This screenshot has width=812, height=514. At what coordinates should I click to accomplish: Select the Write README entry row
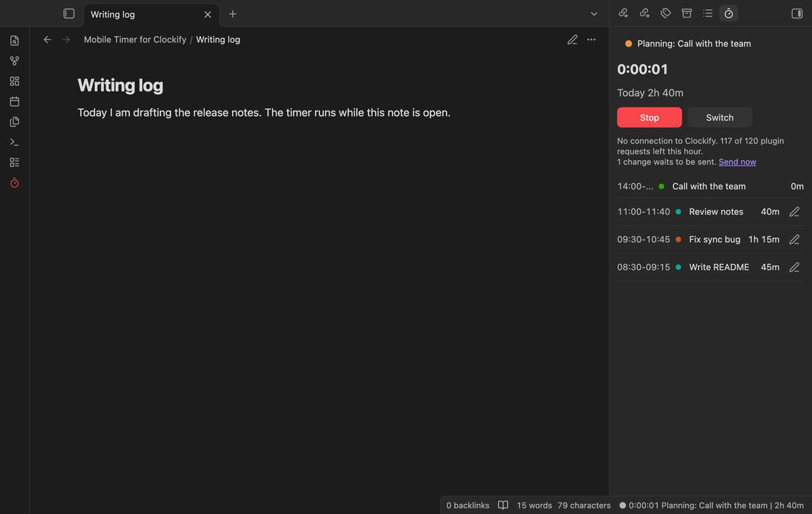[710, 267]
